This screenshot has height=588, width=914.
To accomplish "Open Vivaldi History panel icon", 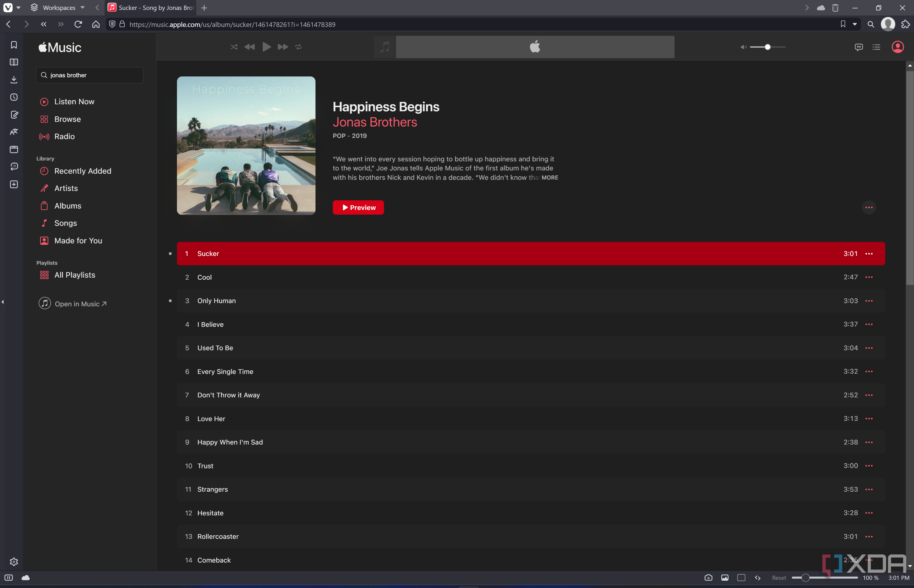I will [14, 97].
